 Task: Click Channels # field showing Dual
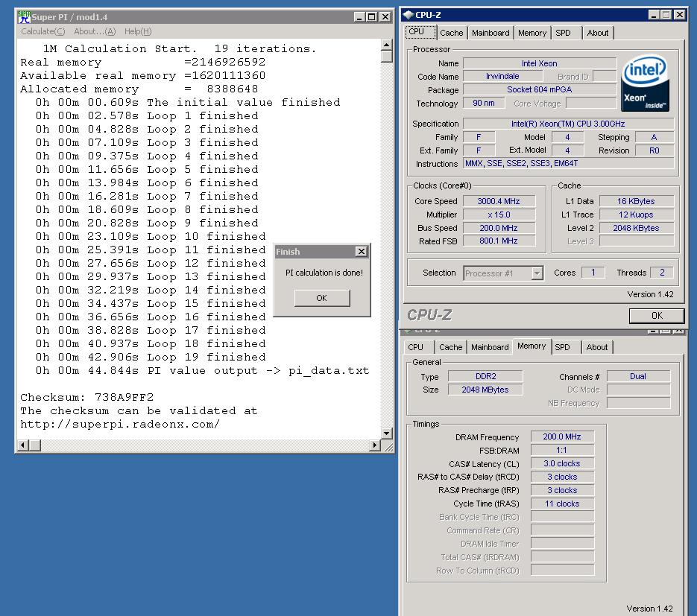coord(638,376)
